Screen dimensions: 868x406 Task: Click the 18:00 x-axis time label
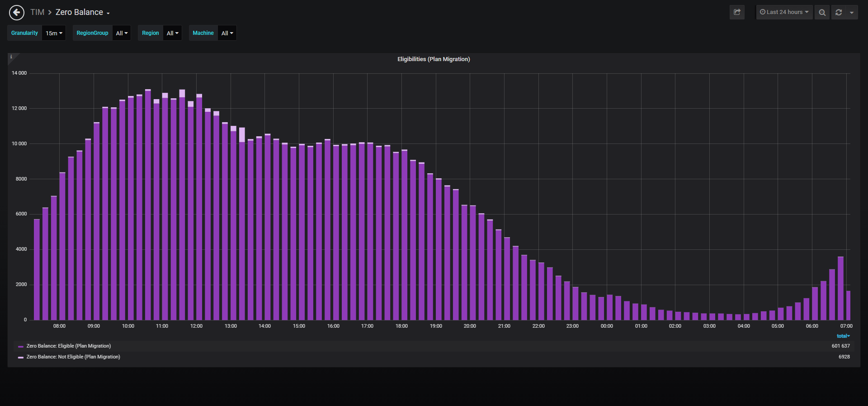point(401,326)
